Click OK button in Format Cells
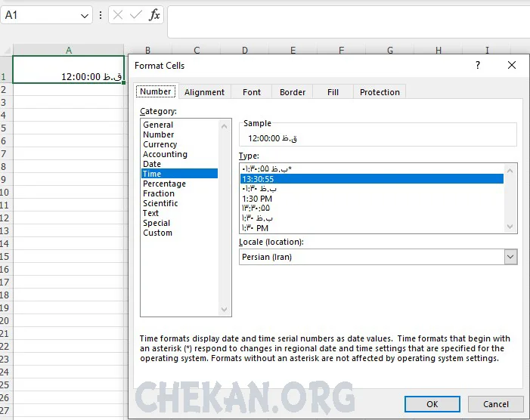Viewport: 530px width, 420px height. pos(432,404)
